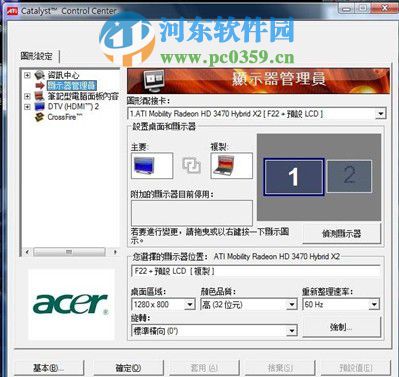Click the 預設值(E) button
The image size is (399, 377).
pos(356,368)
